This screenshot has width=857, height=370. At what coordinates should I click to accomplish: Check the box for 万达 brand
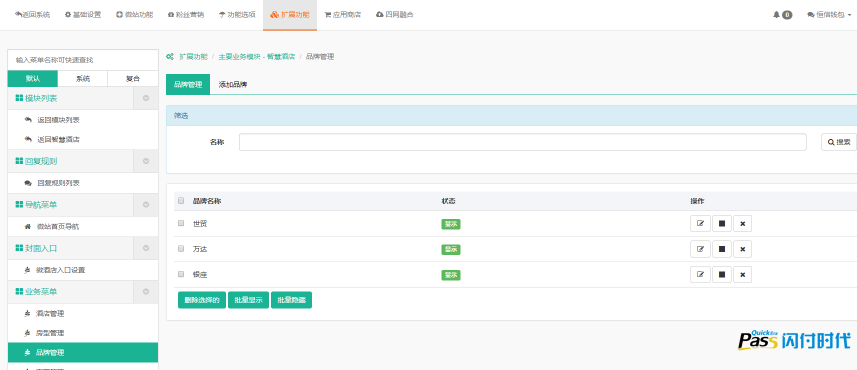[181, 249]
